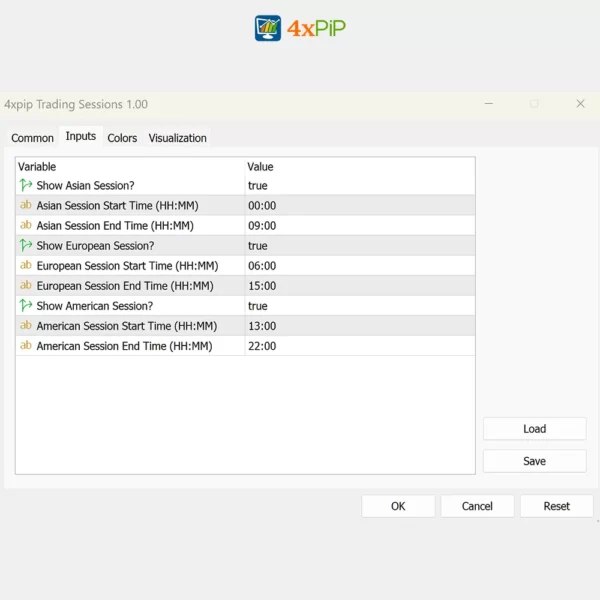This screenshot has width=600, height=600.
Task: Toggle the Show European Session true value
Action: coord(258,246)
